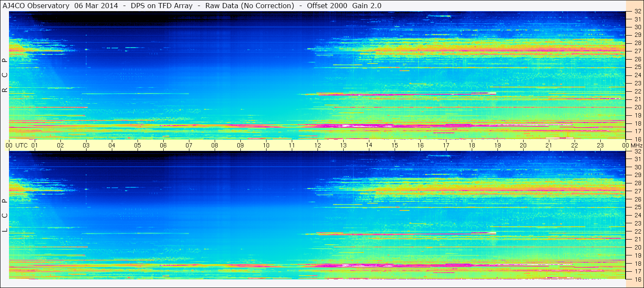Click the Offset 2000 value in the header

pos(324,6)
